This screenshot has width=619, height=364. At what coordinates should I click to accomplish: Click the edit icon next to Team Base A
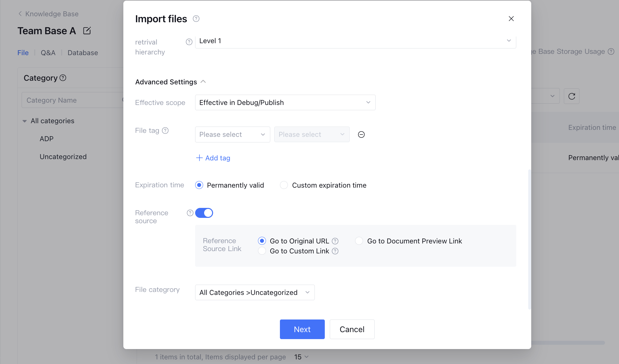(x=87, y=31)
